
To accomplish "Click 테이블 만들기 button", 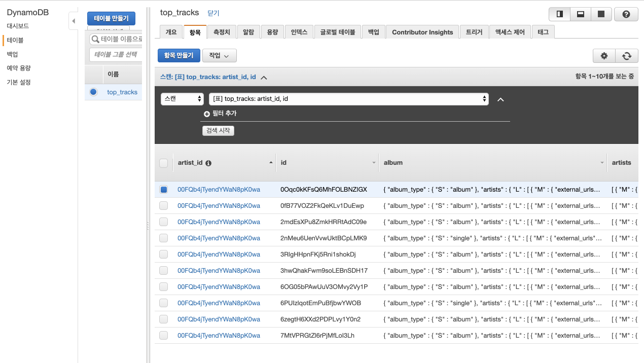I will (x=111, y=18).
